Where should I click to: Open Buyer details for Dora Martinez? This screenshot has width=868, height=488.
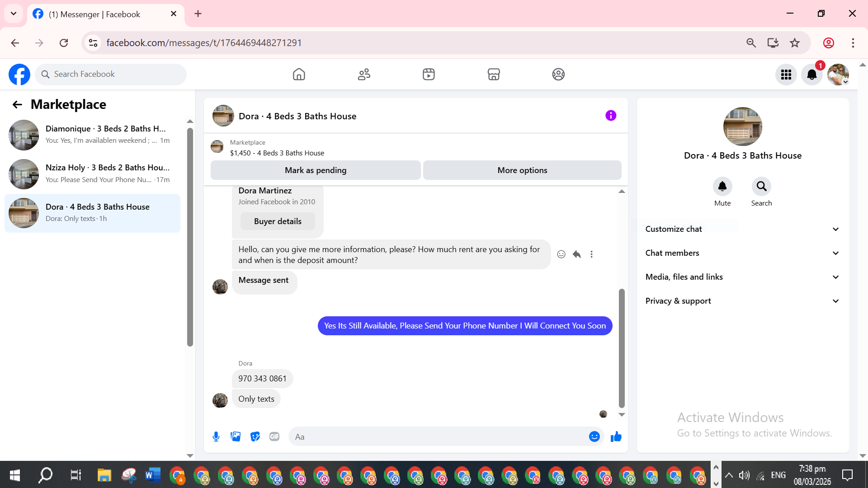coord(278,221)
